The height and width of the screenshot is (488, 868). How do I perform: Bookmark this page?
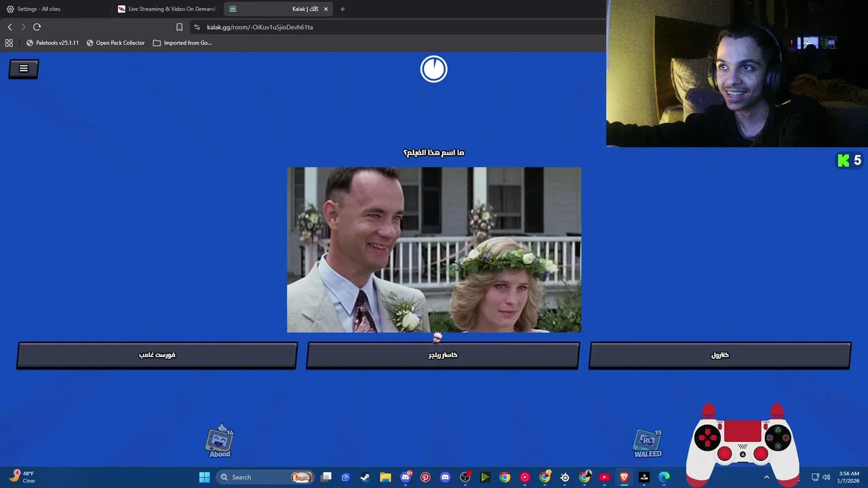[x=179, y=27]
